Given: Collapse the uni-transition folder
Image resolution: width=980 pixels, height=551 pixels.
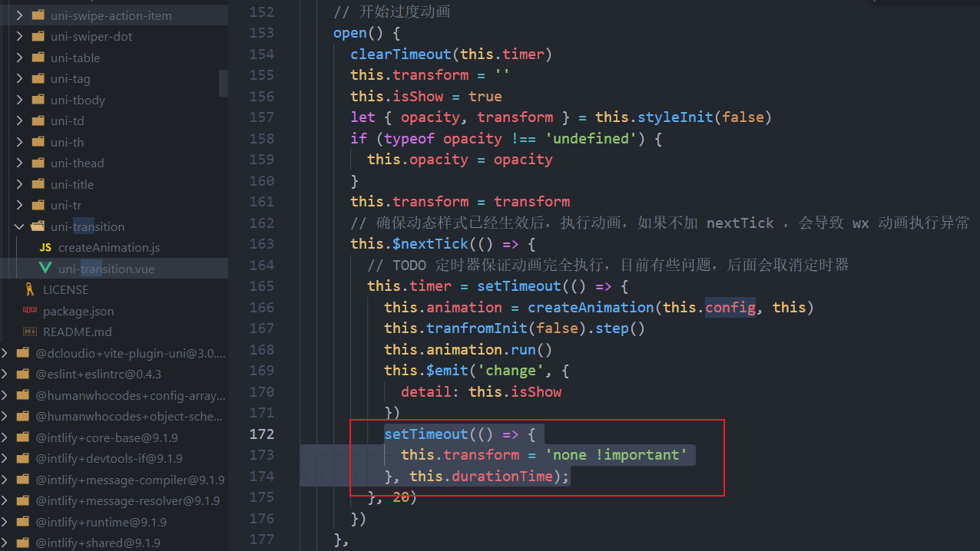Looking at the screenshot, I should tap(20, 226).
